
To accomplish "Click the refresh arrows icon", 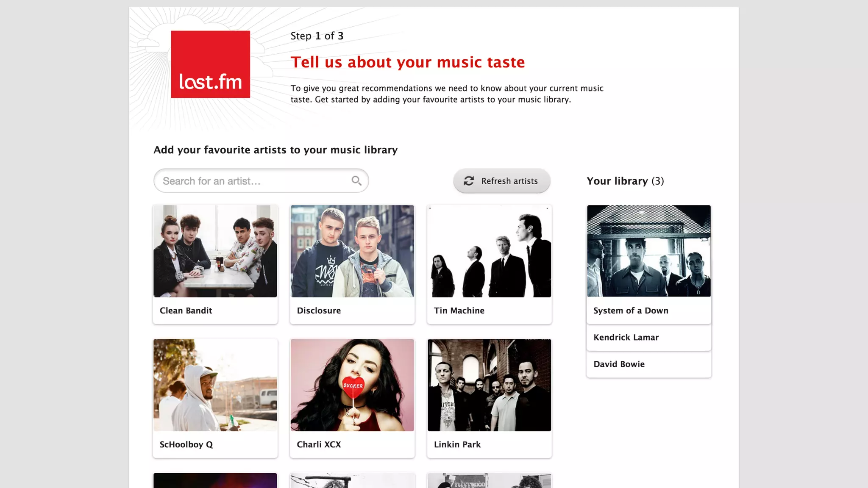I will [x=468, y=181].
